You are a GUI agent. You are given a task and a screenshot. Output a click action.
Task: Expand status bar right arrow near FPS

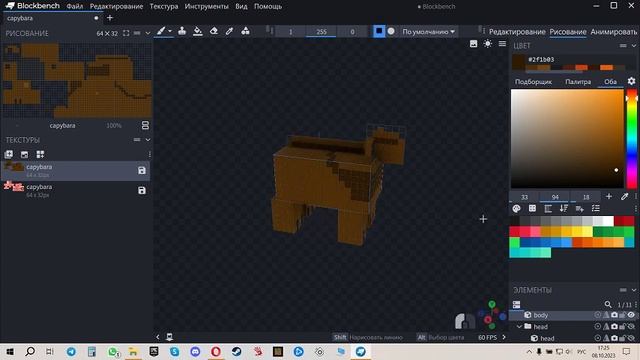pos(504,337)
